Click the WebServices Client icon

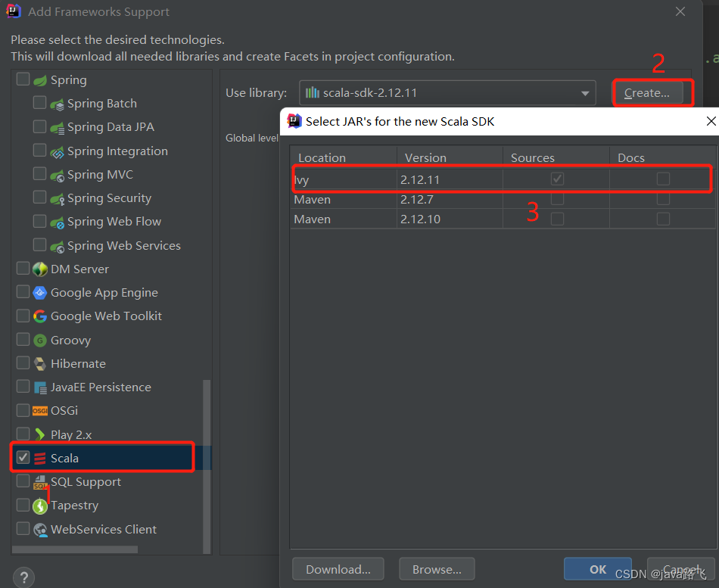click(40, 530)
